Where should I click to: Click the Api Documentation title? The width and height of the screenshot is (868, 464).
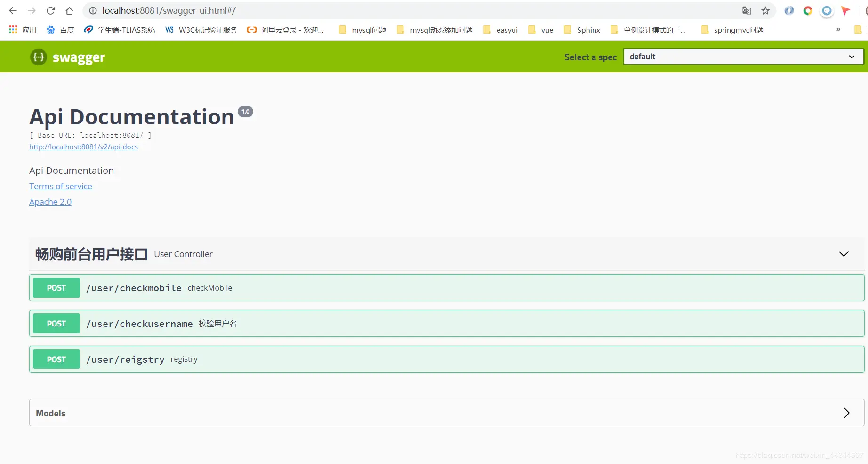tap(132, 117)
